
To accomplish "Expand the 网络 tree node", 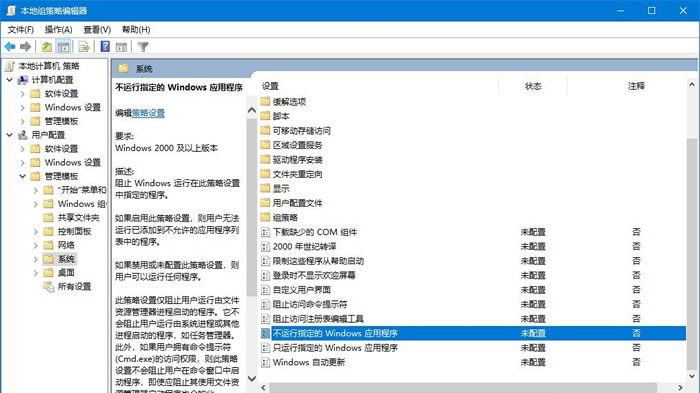I will click(36, 245).
